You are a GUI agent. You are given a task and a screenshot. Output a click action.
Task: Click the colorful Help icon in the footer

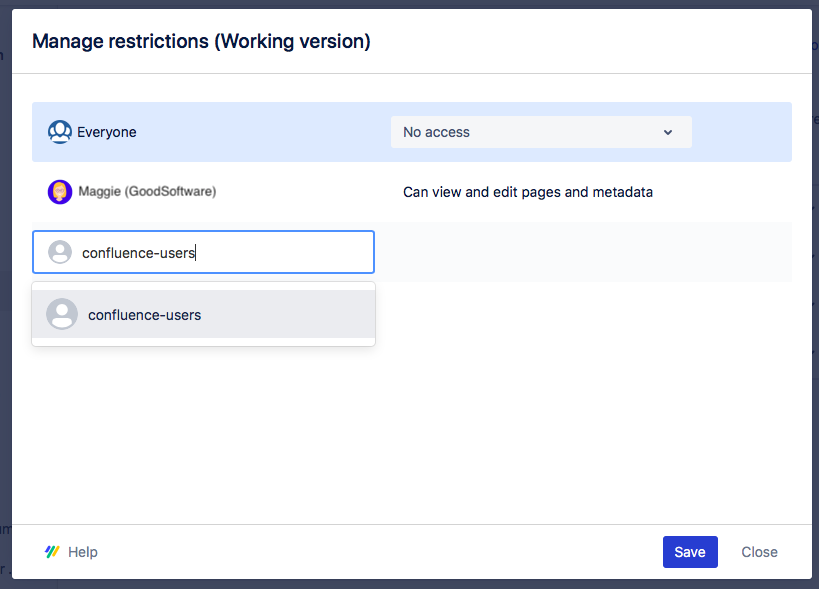tap(52, 551)
